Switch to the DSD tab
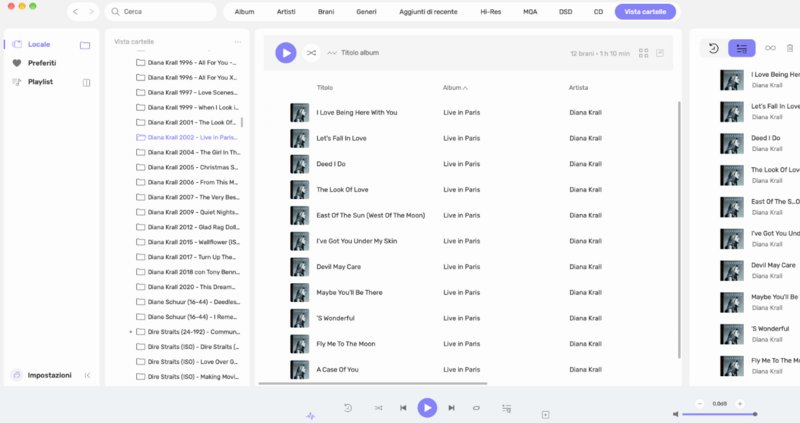The width and height of the screenshot is (800, 423). coord(565,12)
